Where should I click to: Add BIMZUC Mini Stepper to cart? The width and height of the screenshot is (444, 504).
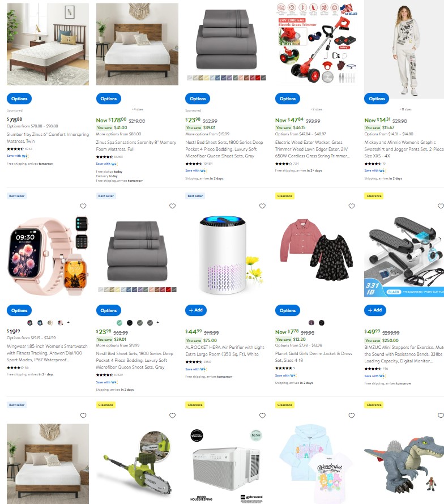[x=375, y=310]
